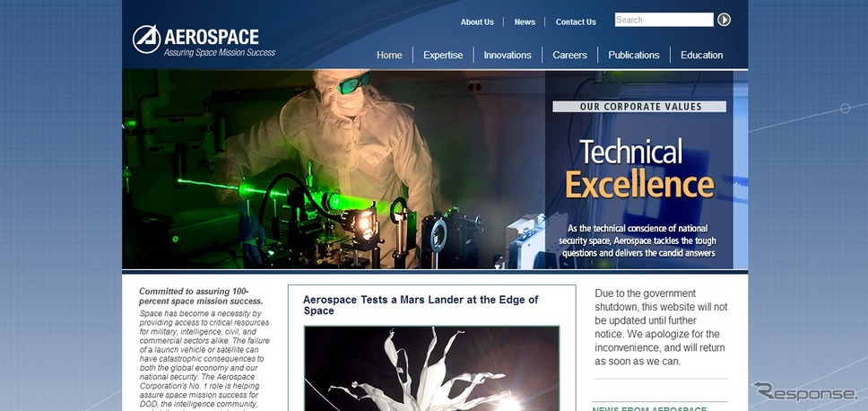The width and height of the screenshot is (868, 411).
Task: Click the Technical Excellence banner heading
Action: [639, 169]
